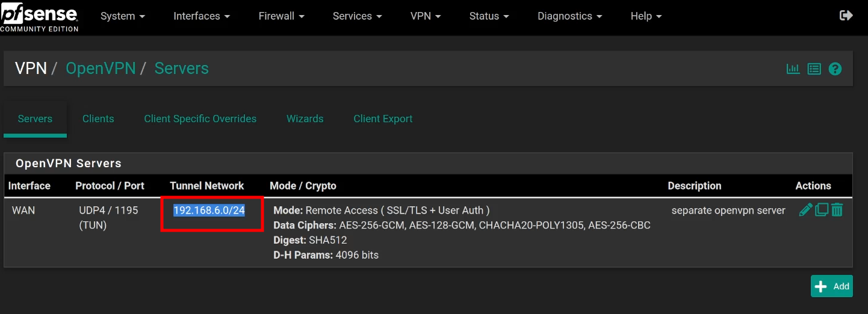This screenshot has height=314, width=868.
Task: Open related log entries list icon
Action: tap(814, 69)
